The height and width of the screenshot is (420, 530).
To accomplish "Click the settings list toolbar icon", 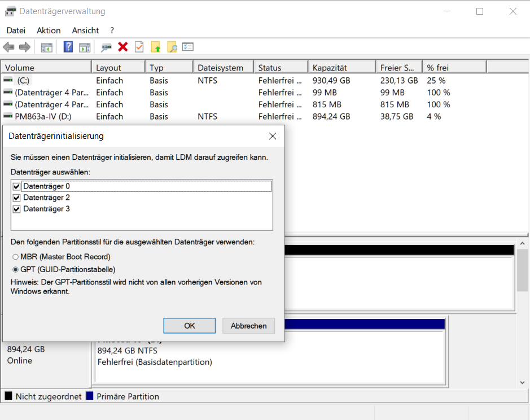I will (187, 47).
